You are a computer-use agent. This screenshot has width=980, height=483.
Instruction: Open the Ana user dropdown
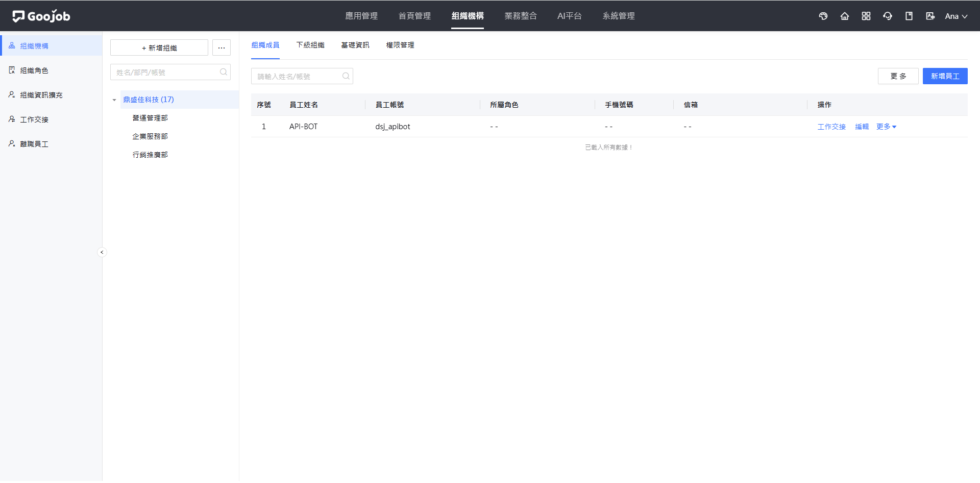956,16
